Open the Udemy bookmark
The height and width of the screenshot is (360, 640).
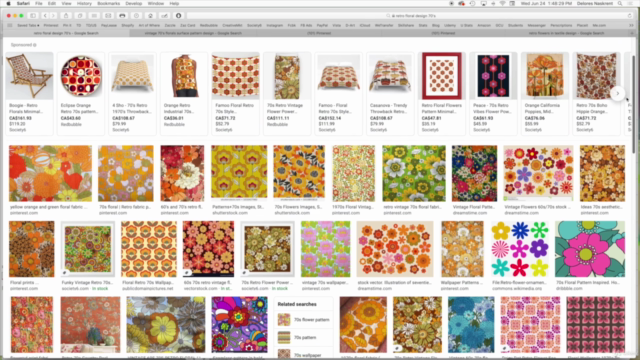coord(450,25)
